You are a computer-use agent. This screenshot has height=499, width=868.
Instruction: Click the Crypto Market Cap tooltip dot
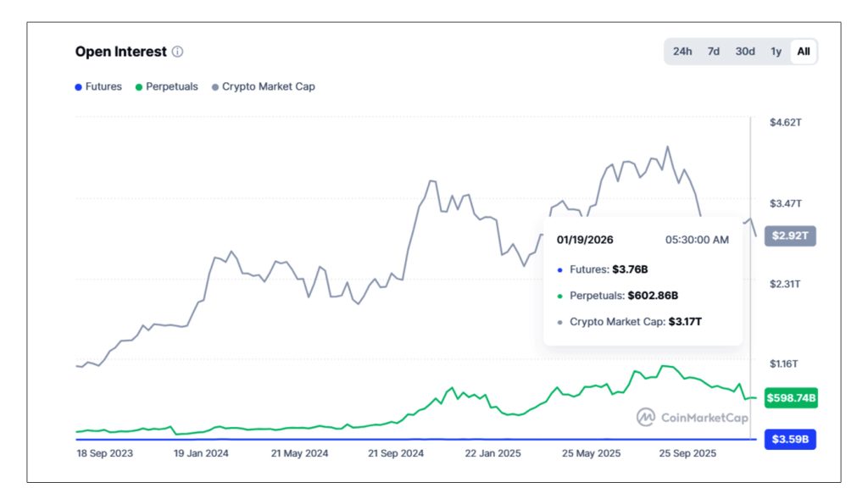click(559, 322)
